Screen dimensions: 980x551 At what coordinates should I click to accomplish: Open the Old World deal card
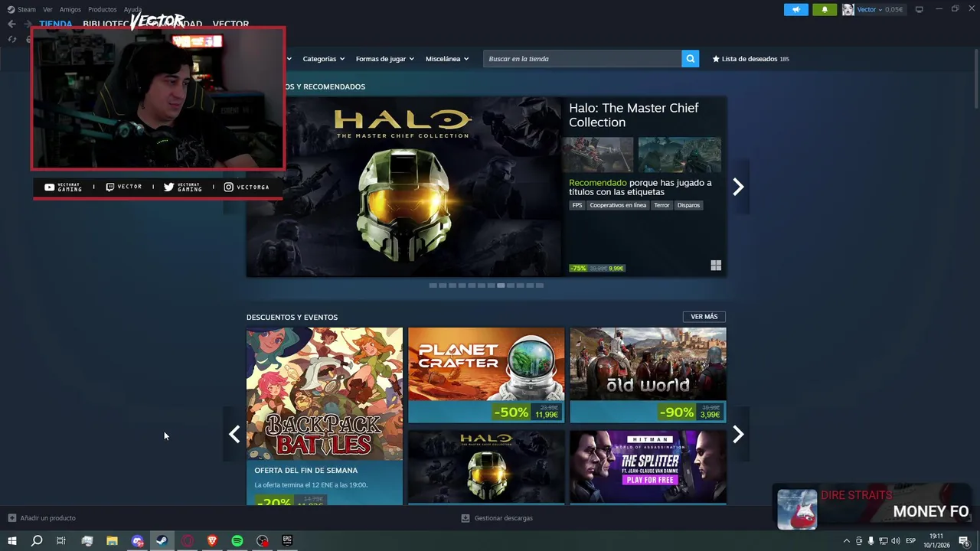tap(648, 375)
